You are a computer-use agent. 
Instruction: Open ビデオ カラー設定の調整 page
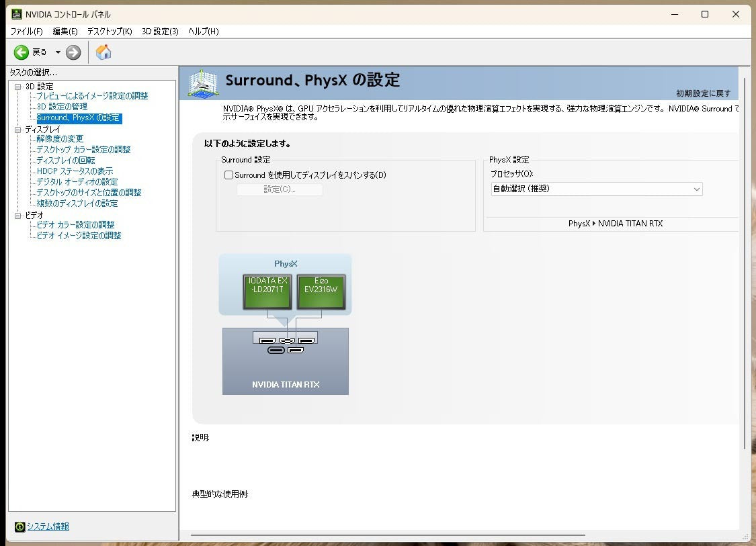click(76, 224)
